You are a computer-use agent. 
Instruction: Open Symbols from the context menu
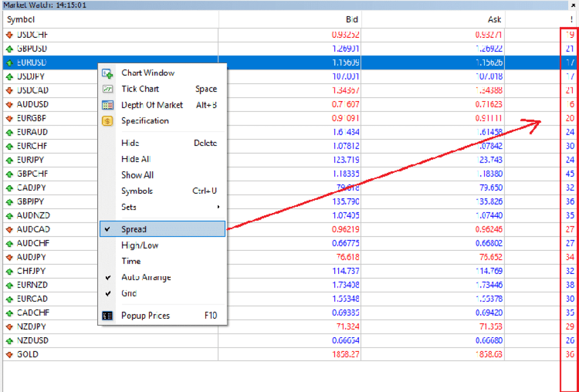pos(136,191)
